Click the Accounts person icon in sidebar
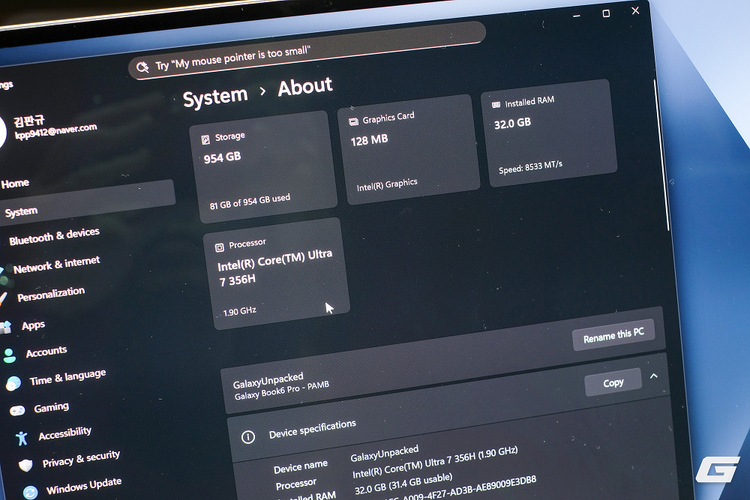The width and height of the screenshot is (750, 500). point(10,355)
